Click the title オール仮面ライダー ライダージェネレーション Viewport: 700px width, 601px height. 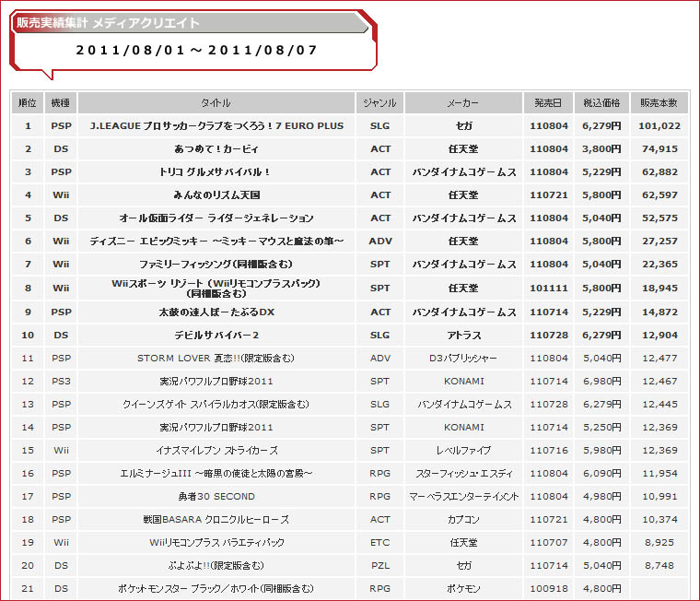216,218
